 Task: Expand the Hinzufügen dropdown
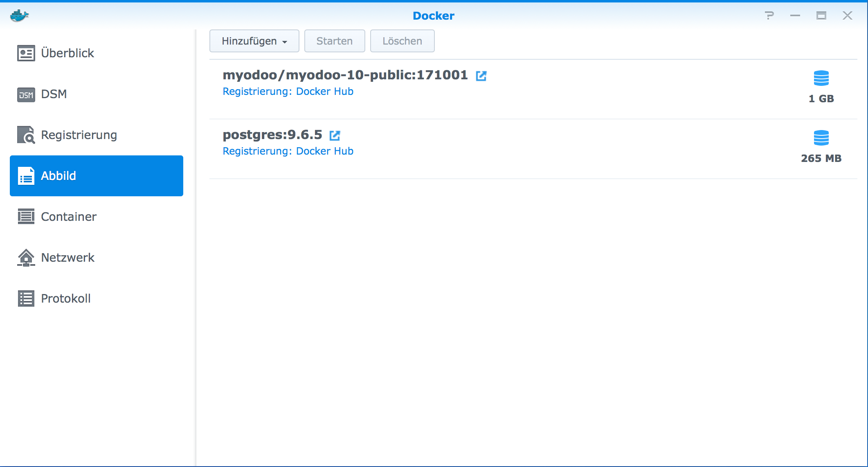[x=254, y=41]
